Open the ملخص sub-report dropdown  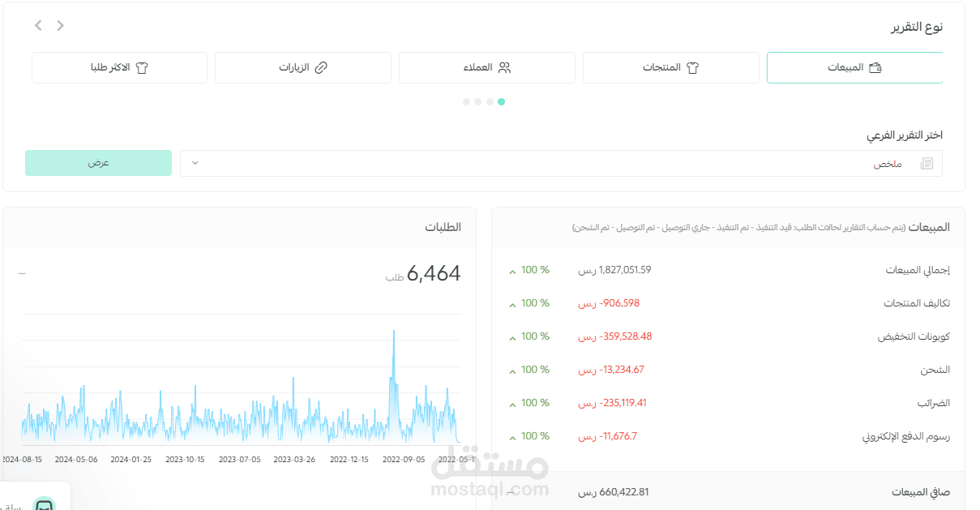561,163
